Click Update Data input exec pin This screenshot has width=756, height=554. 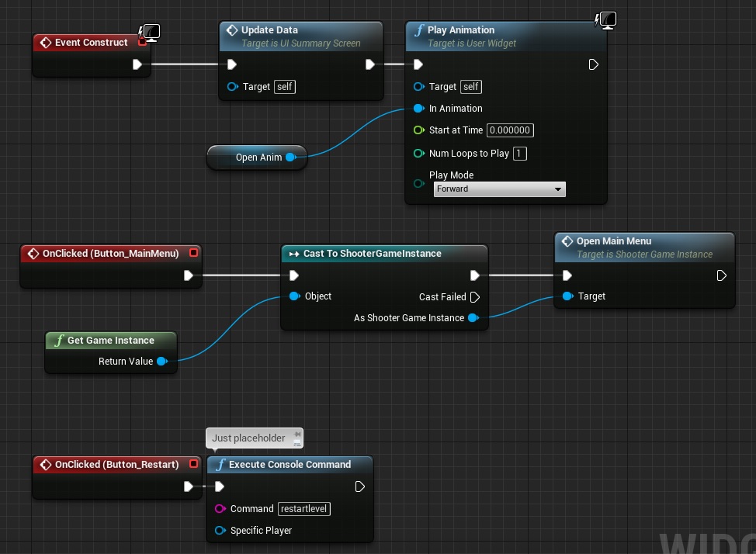click(231, 64)
